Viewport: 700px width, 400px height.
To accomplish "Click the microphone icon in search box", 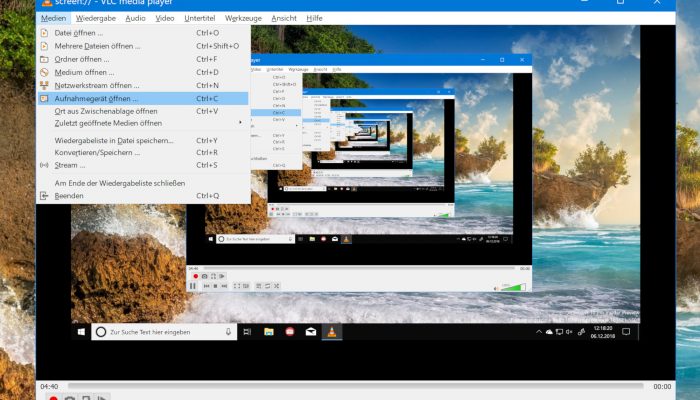I will [228, 332].
